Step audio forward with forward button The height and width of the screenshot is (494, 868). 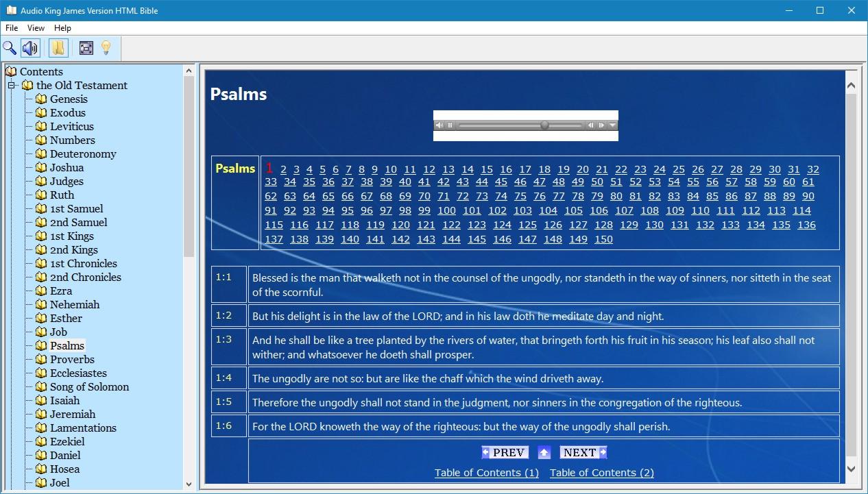coord(601,125)
